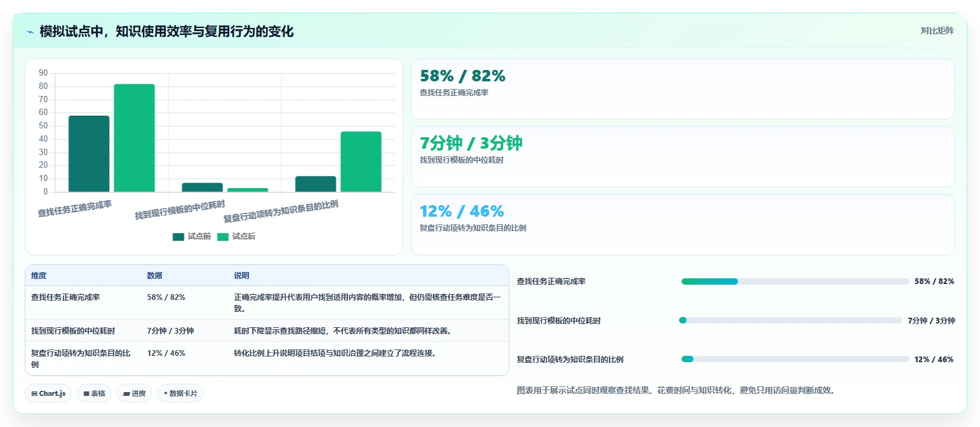
Task: Click the 对比矩阵 label
Action: click(x=937, y=30)
